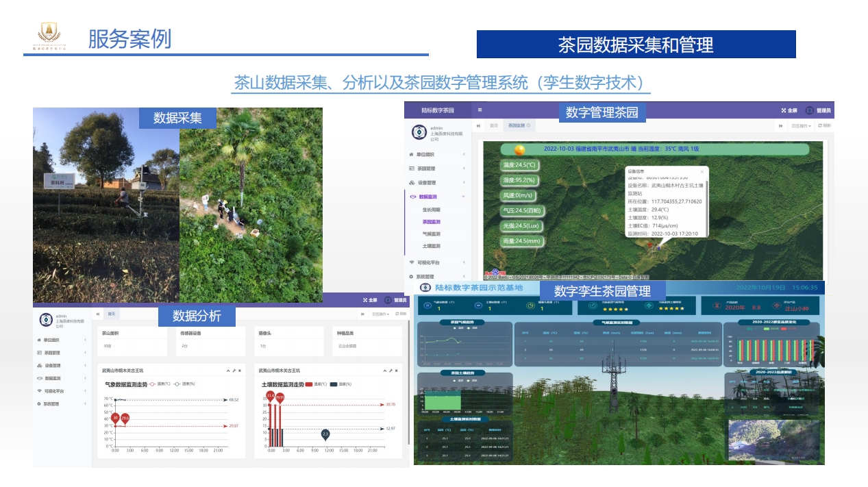Select the highlighted 茶园监测 submenu item
868x487 pixels.
(431, 222)
